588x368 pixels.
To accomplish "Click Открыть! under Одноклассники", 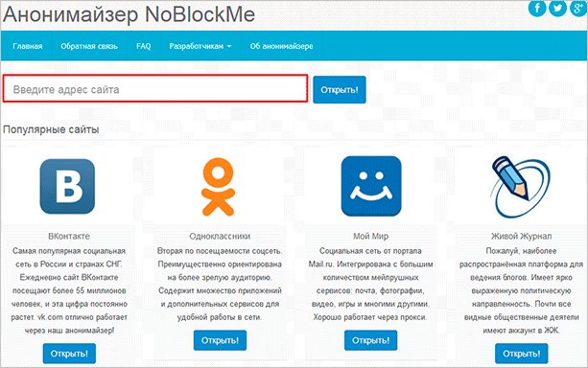I will click(220, 340).
